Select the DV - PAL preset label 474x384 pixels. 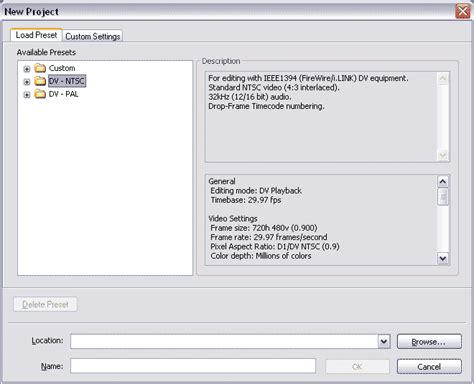[x=64, y=94]
